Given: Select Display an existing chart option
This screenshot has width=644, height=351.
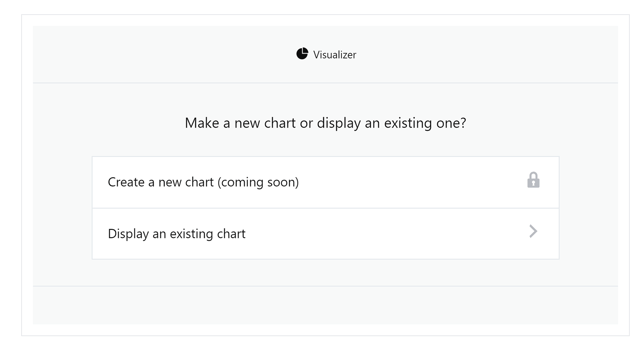Looking at the screenshot, I should (325, 233).
